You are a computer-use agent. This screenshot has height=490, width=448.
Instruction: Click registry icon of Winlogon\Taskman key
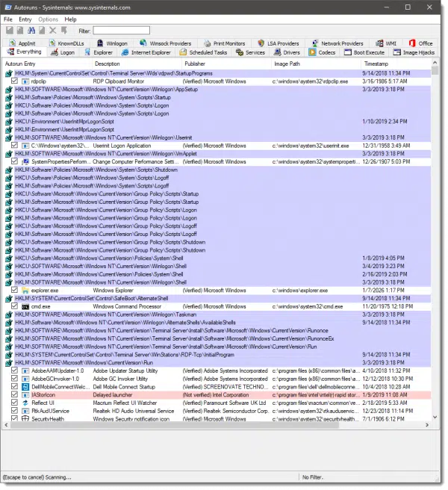click(x=9, y=315)
